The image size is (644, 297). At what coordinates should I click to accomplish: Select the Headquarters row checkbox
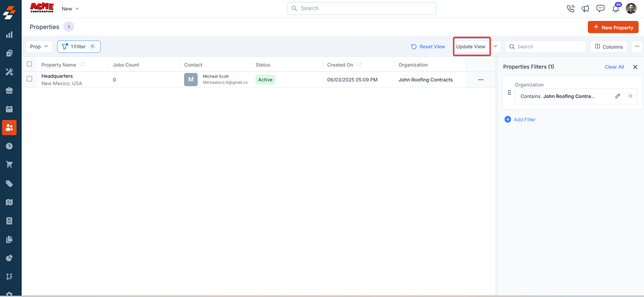(29, 79)
